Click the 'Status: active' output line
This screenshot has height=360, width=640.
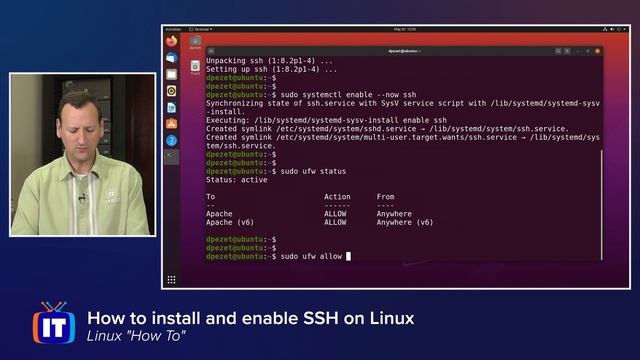click(x=237, y=180)
